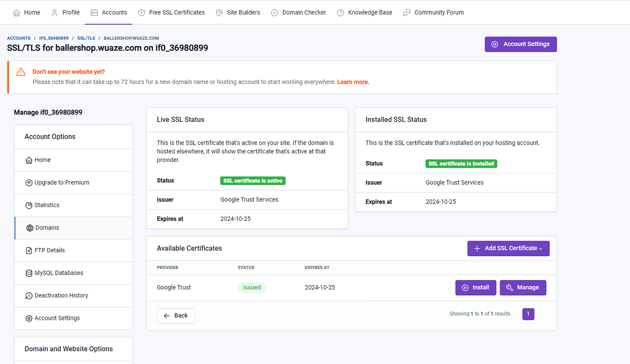Click the Domain Checker checkmark icon
The width and height of the screenshot is (630, 364).
pos(275,12)
